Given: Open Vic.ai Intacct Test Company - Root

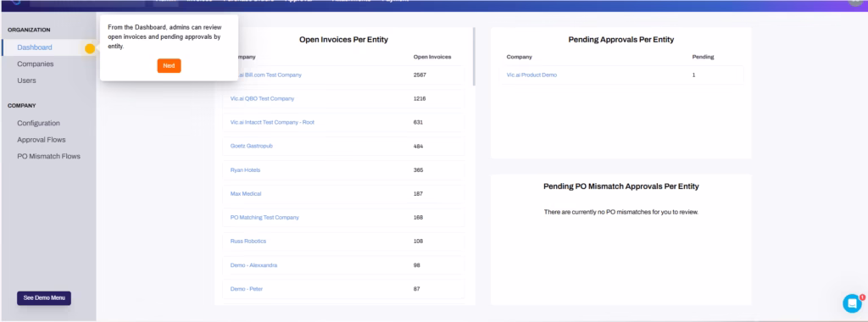Looking at the screenshot, I should coord(272,122).
